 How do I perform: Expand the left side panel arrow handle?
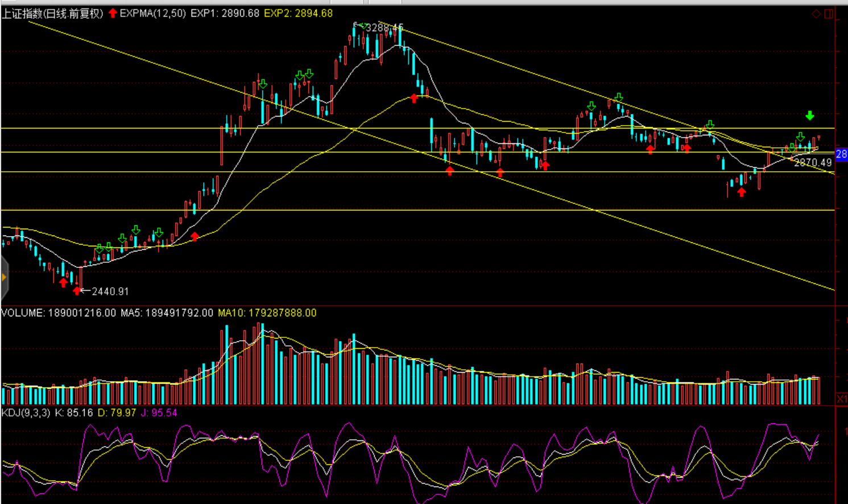click(4, 278)
